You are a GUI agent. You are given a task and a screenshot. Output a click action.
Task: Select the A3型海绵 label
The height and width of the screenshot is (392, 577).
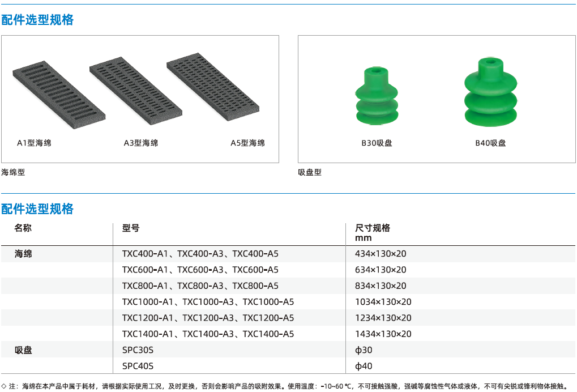click(x=141, y=143)
